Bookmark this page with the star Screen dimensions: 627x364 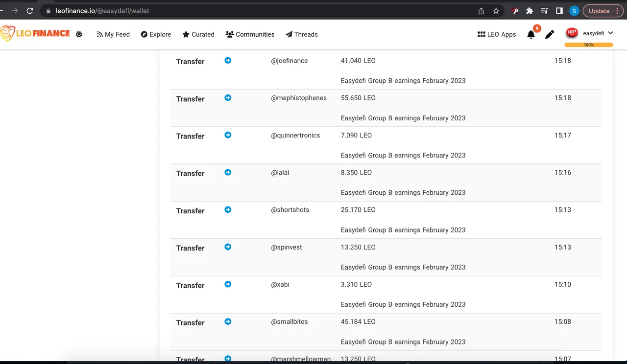coord(496,11)
